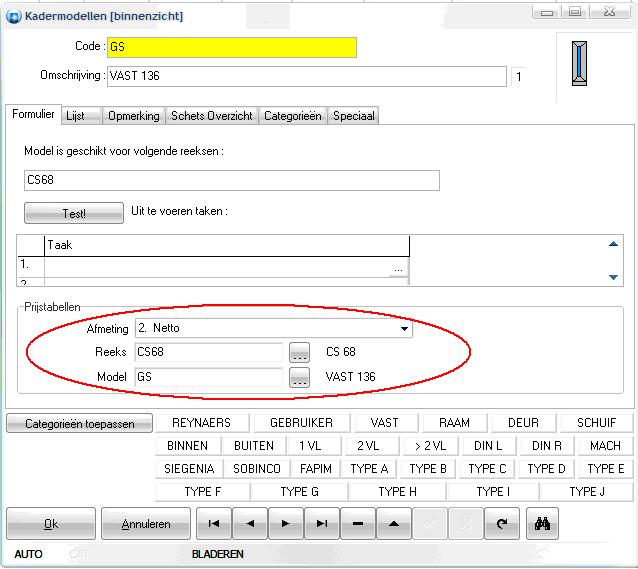Toggle TYPE I category
This screenshot has height=569, width=638.
coord(493,492)
